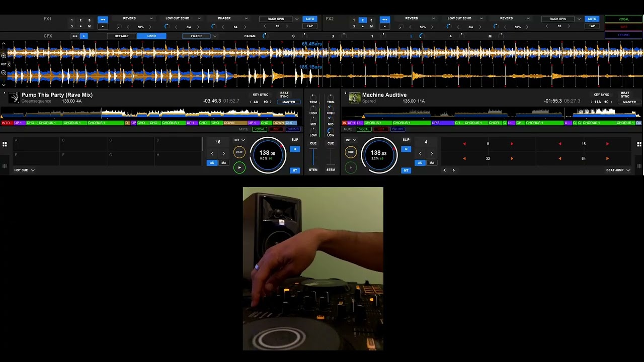Switch CFX to three-dot mode
644x362 pixels.
click(75, 36)
